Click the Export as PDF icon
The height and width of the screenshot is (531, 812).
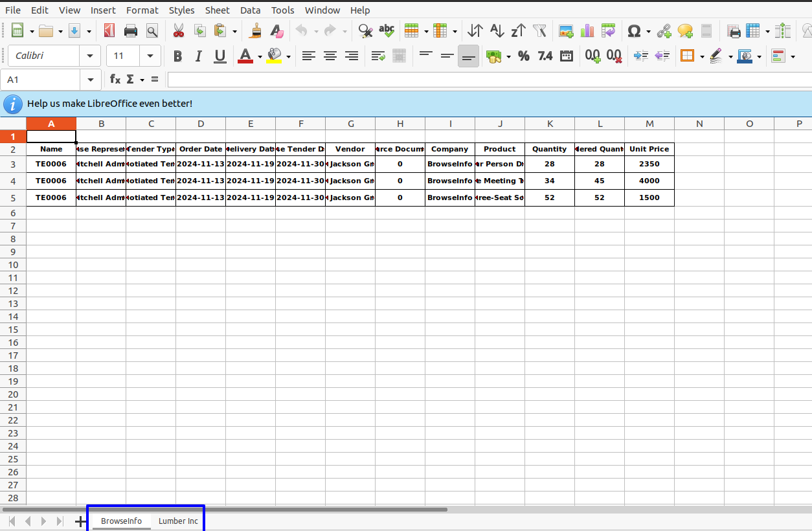pos(109,30)
